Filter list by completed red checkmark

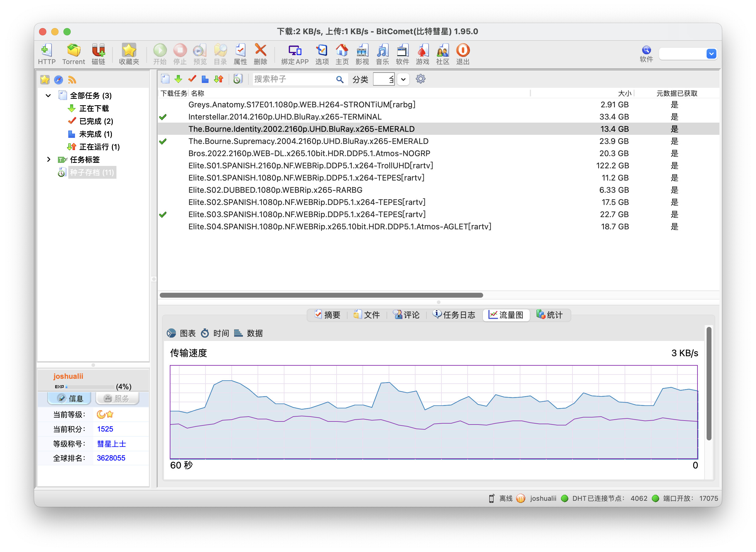pyautogui.click(x=192, y=79)
